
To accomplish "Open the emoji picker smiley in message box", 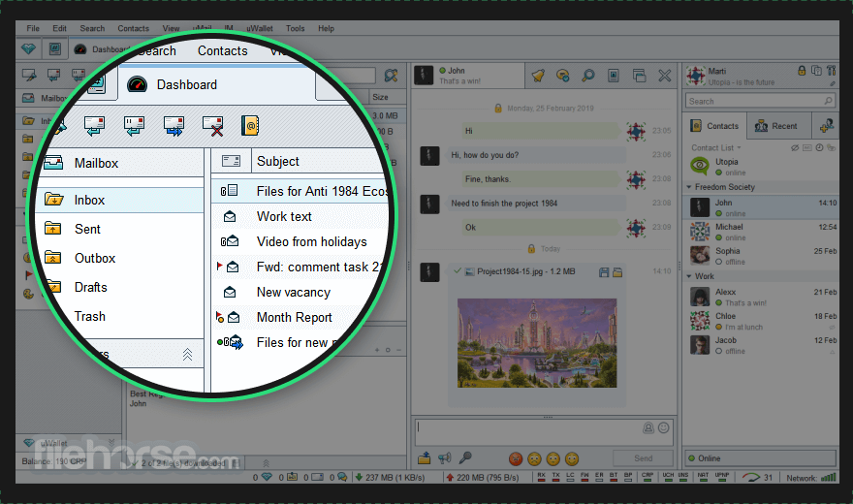I will 664,427.
